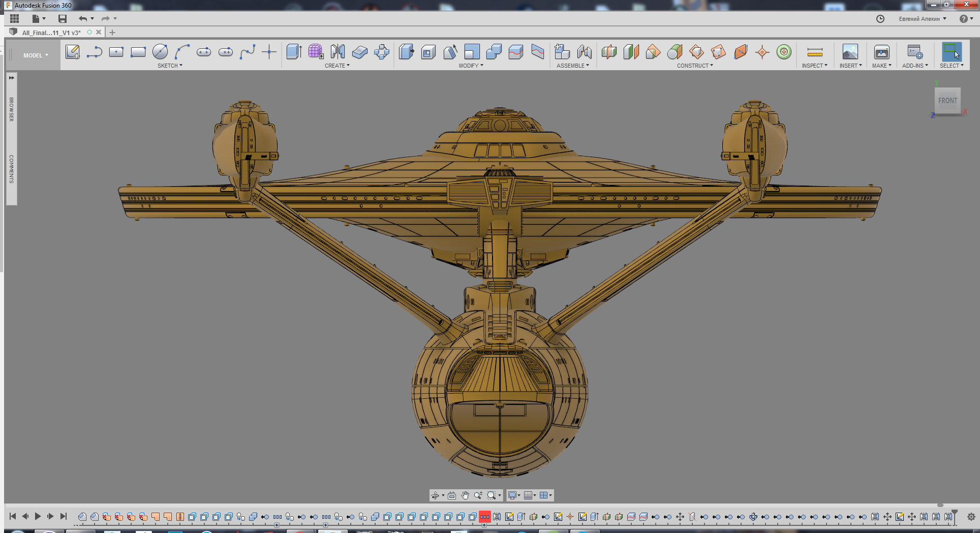Open Scripts and Add-Ins icon
The image size is (980, 533).
click(915, 51)
